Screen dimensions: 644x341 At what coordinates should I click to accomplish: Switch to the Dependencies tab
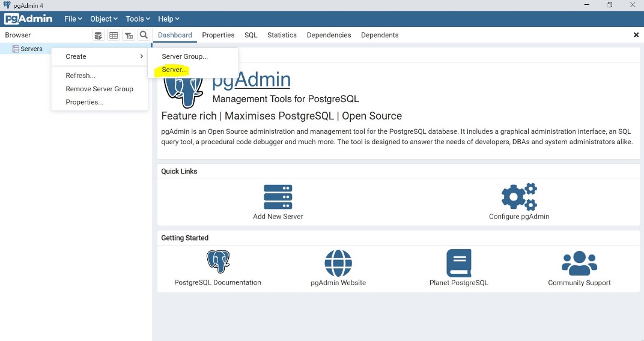pyautogui.click(x=329, y=35)
